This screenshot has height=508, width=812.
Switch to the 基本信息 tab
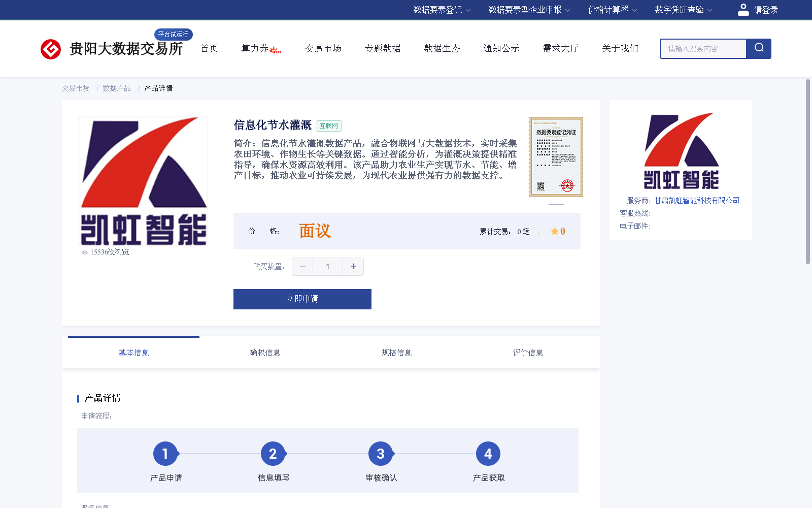133,353
